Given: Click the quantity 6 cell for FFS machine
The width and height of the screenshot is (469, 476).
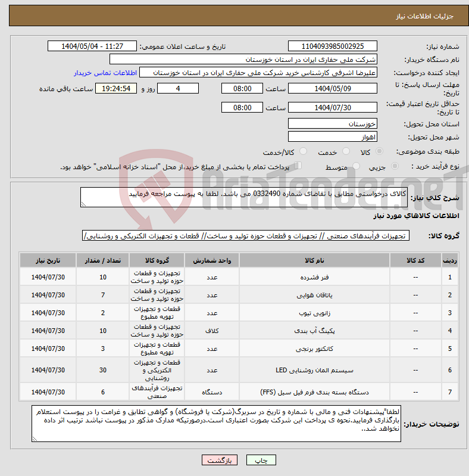Looking at the screenshot, I should coord(103,392).
